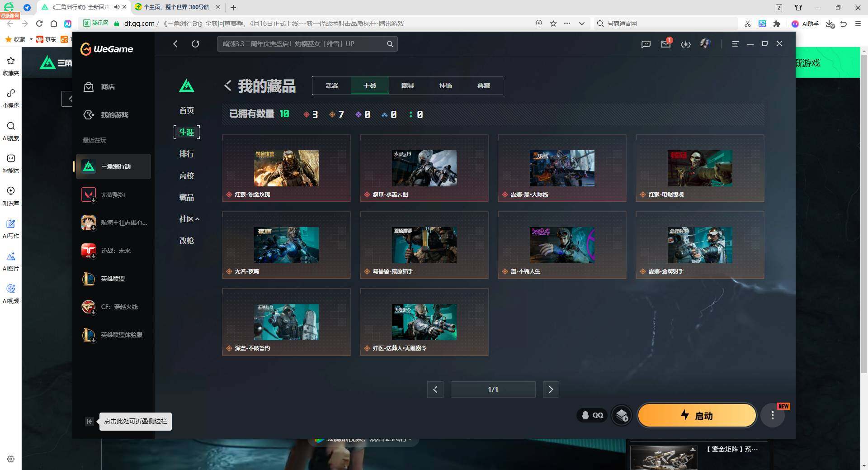Go back in the WeGame navigation bar
The image size is (868, 470).
(175, 44)
